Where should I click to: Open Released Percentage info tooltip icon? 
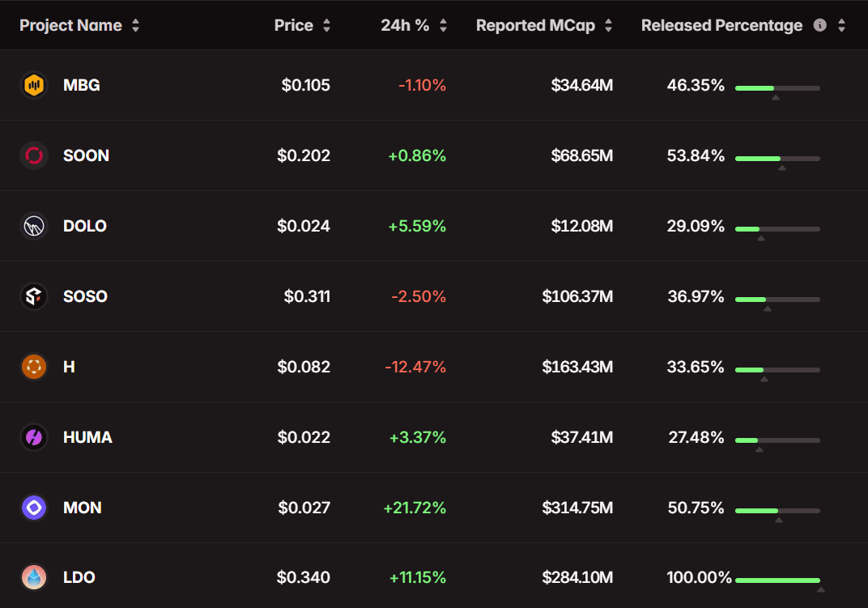[x=820, y=25]
